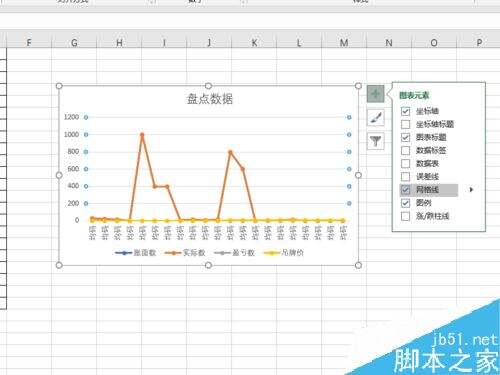Click the 600 vertical axis label
The height and width of the screenshot is (375, 500).
[73, 169]
